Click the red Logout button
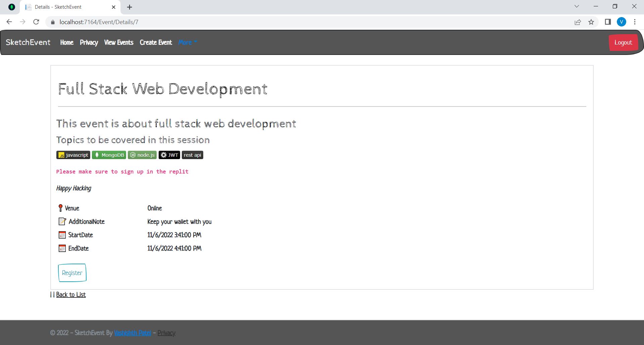The height and width of the screenshot is (345, 644). [x=623, y=43]
